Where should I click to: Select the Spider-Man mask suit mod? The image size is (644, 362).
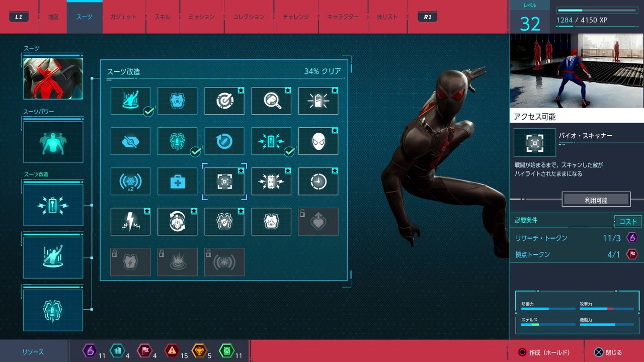coord(318,141)
